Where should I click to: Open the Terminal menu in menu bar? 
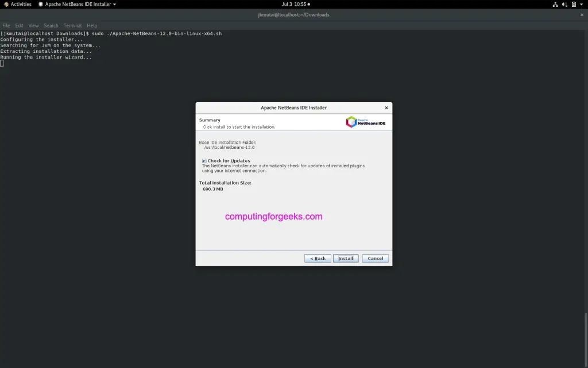[72, 25]
